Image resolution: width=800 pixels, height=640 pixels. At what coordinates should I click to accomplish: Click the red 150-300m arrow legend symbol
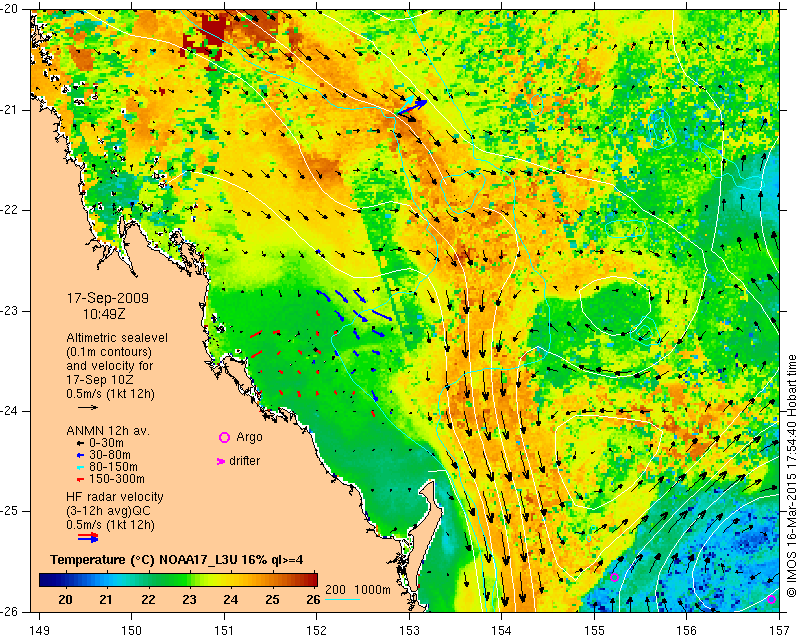tap(80, 479)
